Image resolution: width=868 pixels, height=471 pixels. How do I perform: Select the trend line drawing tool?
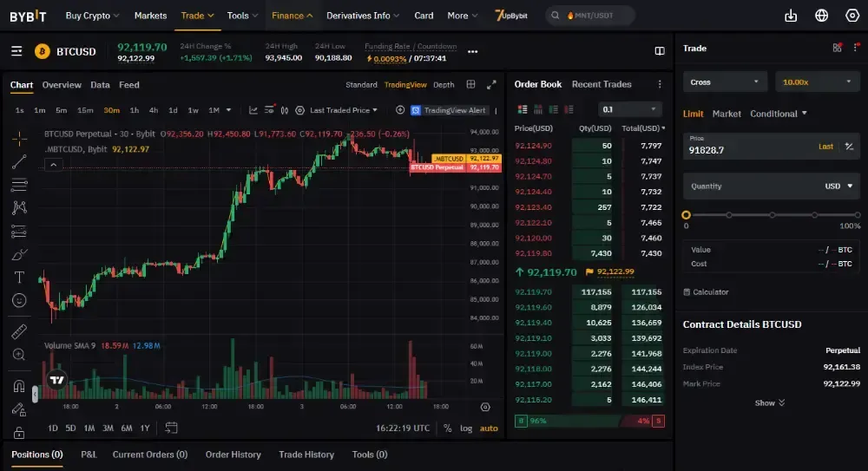point(19,161)
